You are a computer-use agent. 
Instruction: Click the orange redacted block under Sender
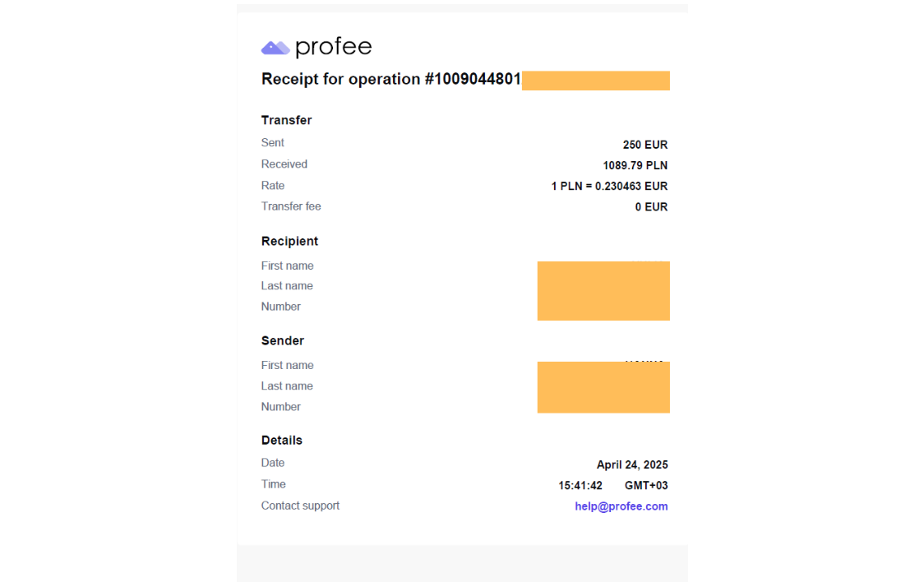pyautogui.click(x=603, y=387)
